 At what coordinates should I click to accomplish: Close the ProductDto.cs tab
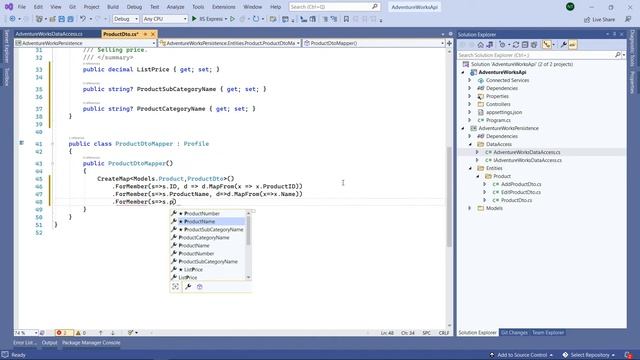[153, 34]
